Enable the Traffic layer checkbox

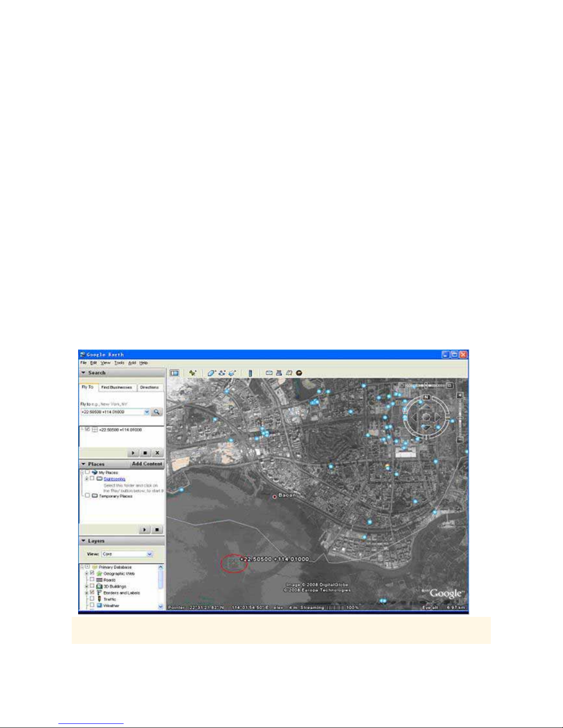(x=92, y=599)
